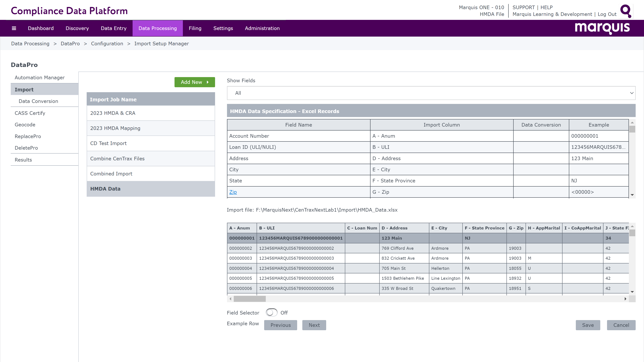The image size is (644, 362).
Task: Select the 2023 HMDA Mapping import job
Action: (151, 128)
